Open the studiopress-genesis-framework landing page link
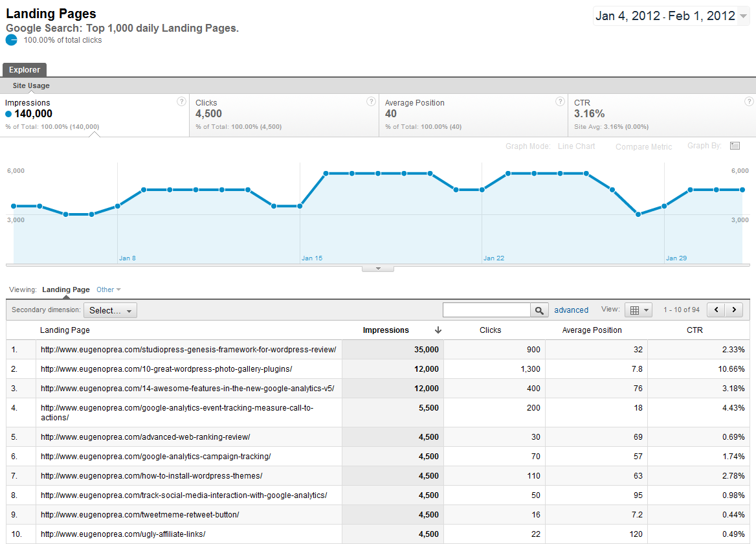756x544 pixels. pyautogui.click(x=188, y=350)
